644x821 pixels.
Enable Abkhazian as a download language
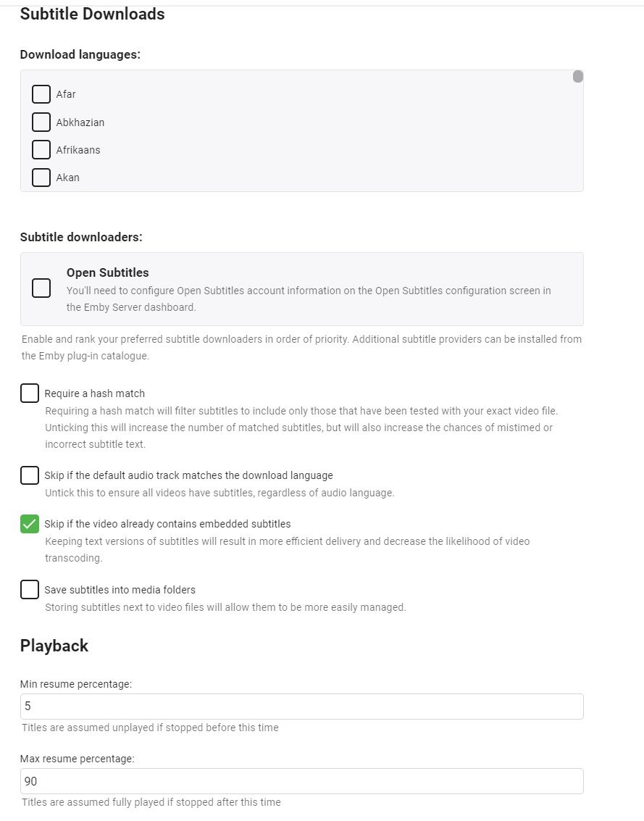(41, 122)
